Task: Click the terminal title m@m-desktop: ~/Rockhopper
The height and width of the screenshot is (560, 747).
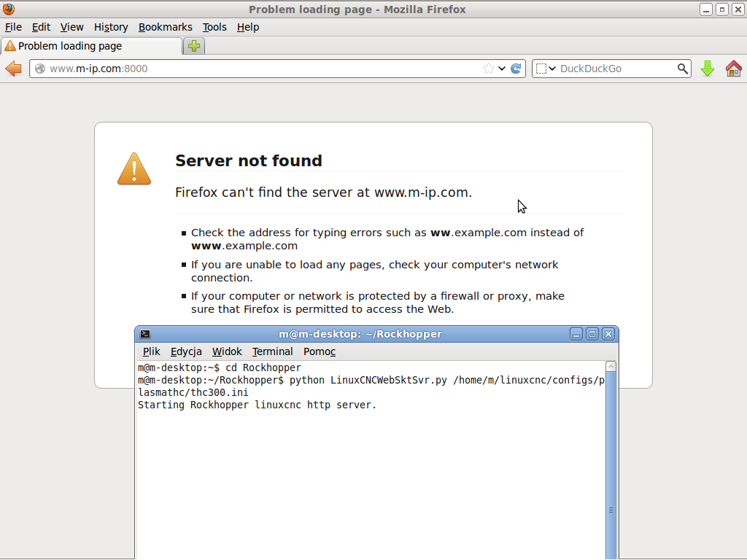Action: click(x=360, y=334)
